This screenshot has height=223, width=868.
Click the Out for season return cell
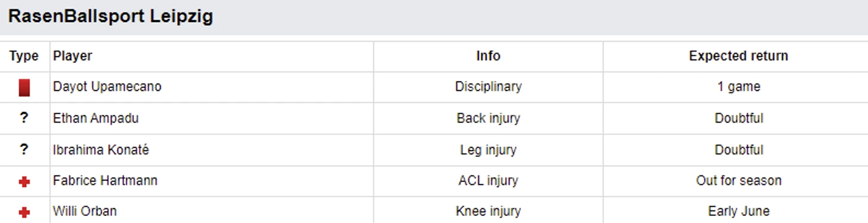[x=738, y=181]
